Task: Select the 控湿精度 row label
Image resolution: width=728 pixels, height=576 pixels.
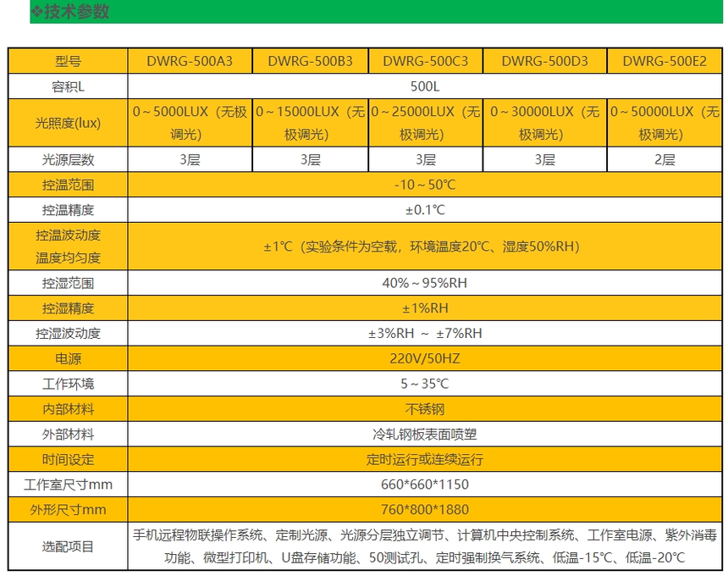Action: point(69,308)
